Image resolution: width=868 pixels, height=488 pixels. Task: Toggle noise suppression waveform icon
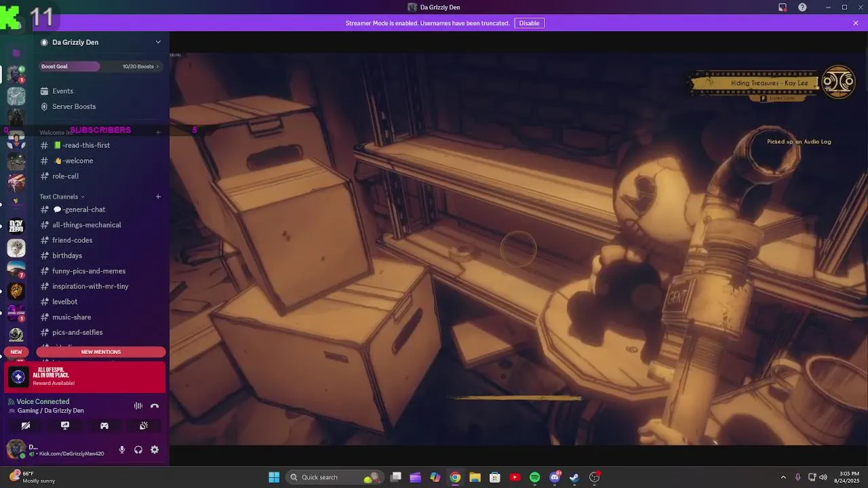coord(138,406)
